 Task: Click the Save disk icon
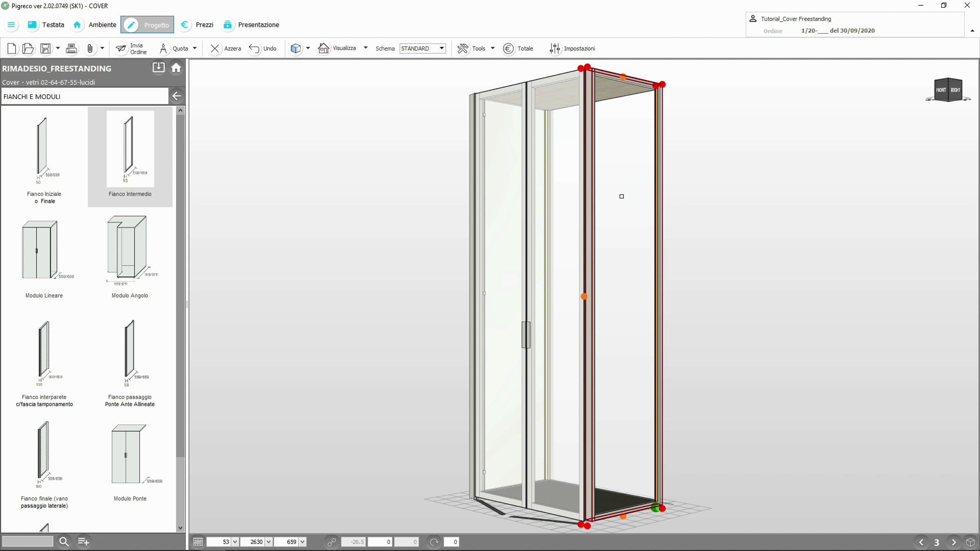[45, 49]
